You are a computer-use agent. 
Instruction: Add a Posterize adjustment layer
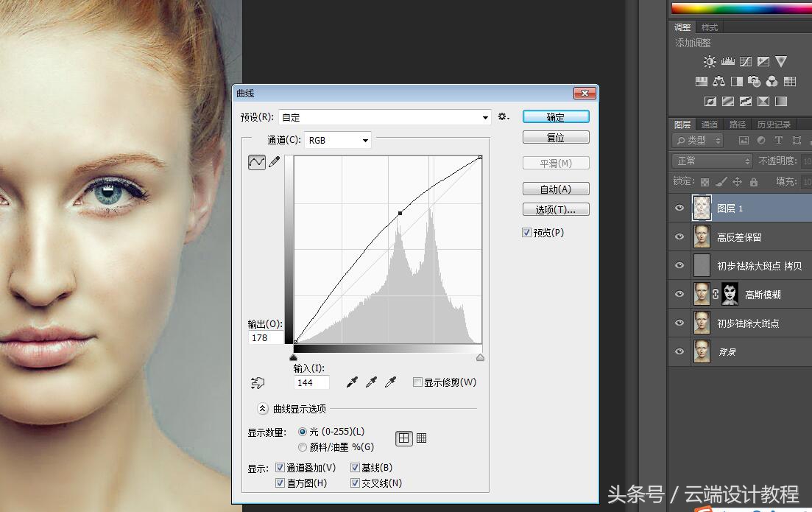coord(727,101)
